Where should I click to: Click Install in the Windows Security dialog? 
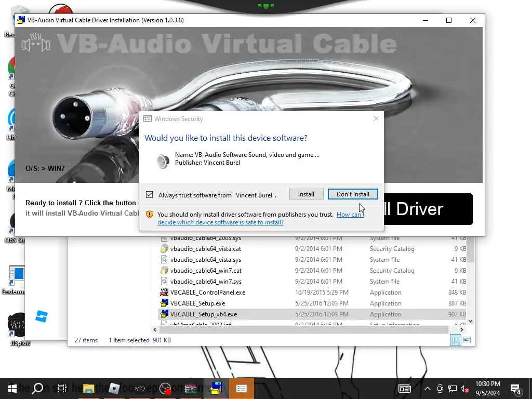[306, 194]
